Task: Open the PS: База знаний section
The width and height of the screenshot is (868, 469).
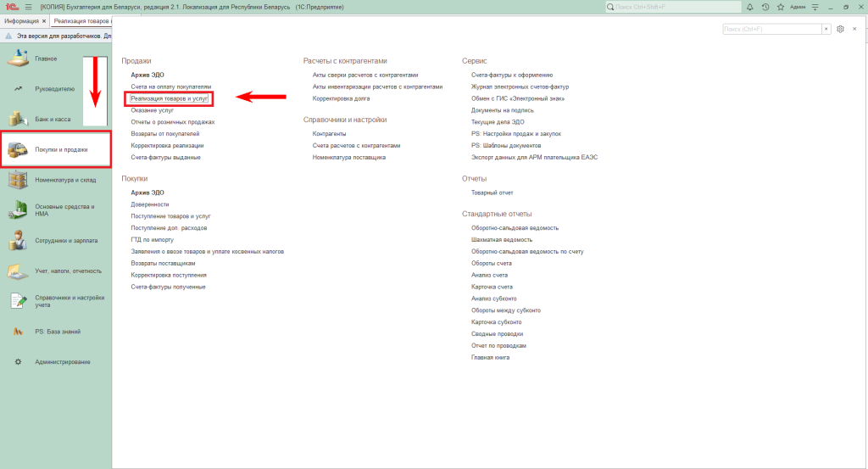Action: click(x=18, y=332)
